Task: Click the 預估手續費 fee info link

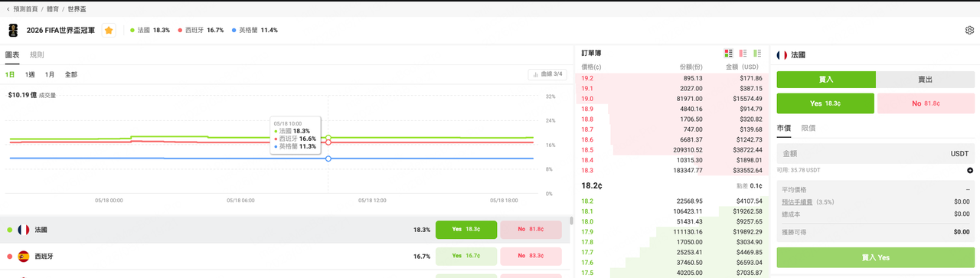Action: click(x=797, y=202)
